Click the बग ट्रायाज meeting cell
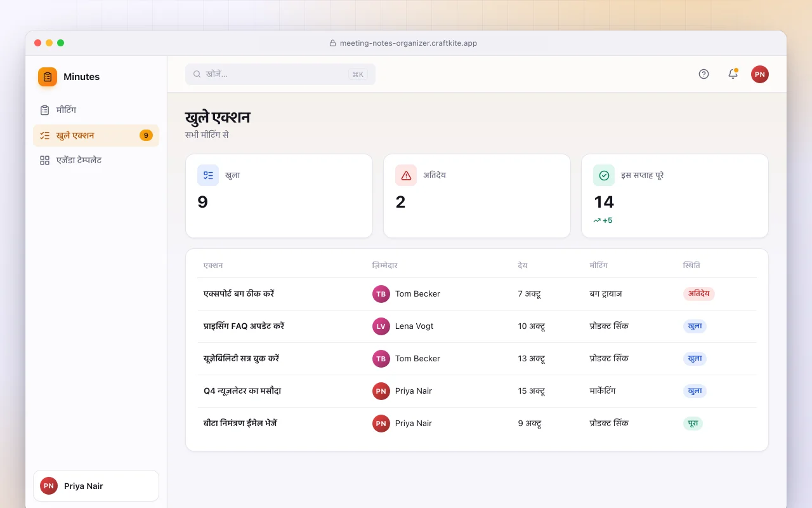The height and width of the screenshot is (508, 812). 606,294
